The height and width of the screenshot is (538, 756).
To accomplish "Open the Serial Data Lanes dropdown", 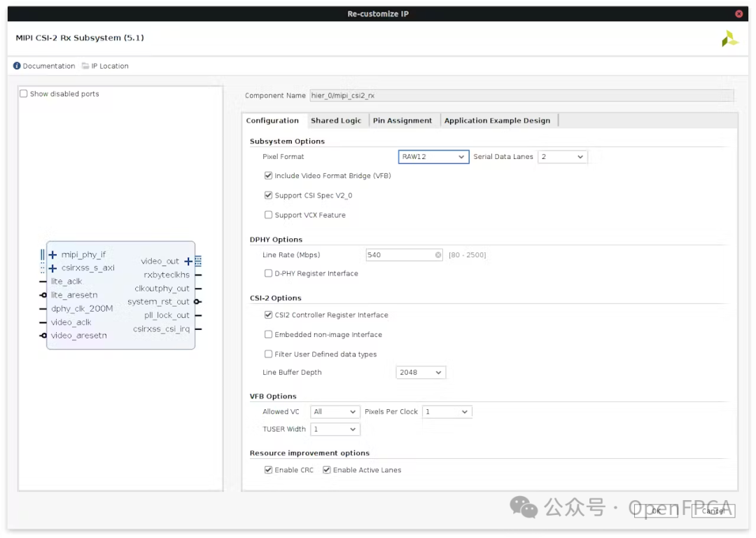I will coord(562,157).
